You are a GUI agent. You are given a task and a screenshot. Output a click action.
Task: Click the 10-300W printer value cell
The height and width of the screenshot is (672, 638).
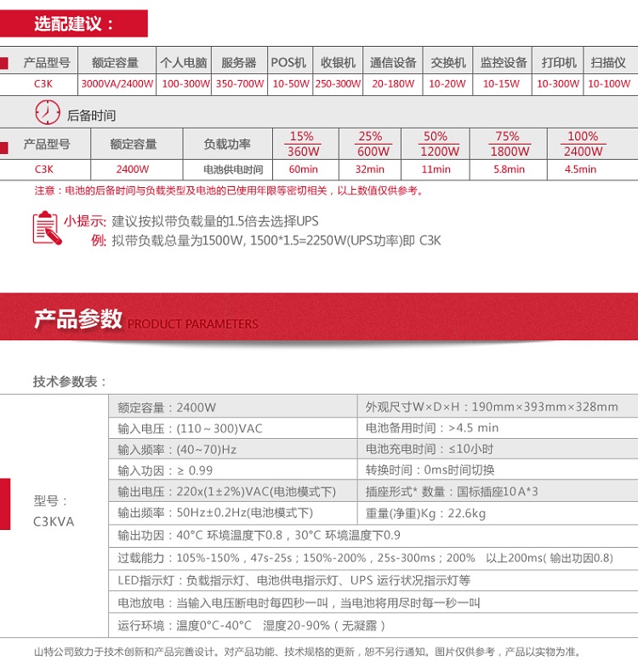click(x=558, y=84)
